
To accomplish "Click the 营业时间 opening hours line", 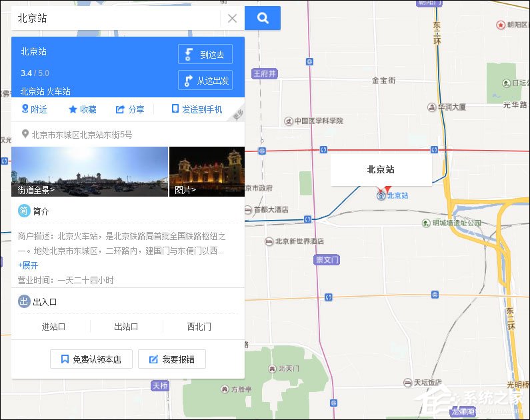I will pos(65,280).
